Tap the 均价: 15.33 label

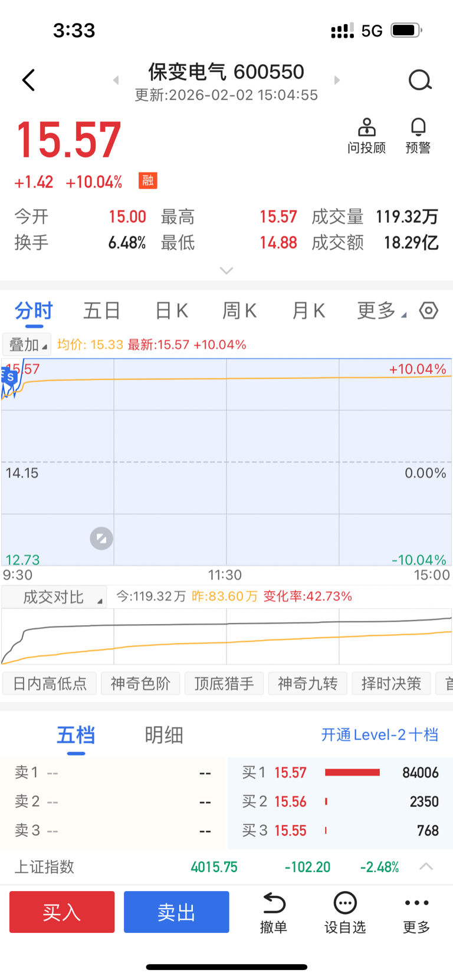[x=90, y=345]
